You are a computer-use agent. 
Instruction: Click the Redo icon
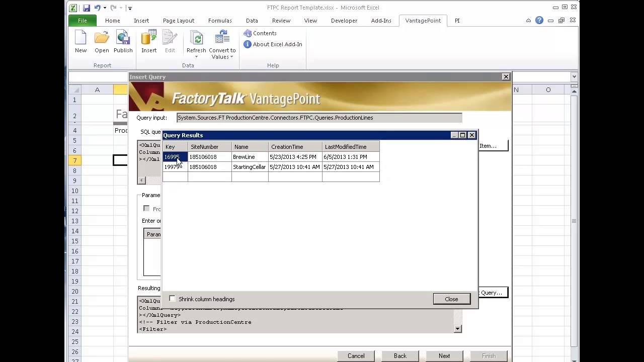pos(113,8)
